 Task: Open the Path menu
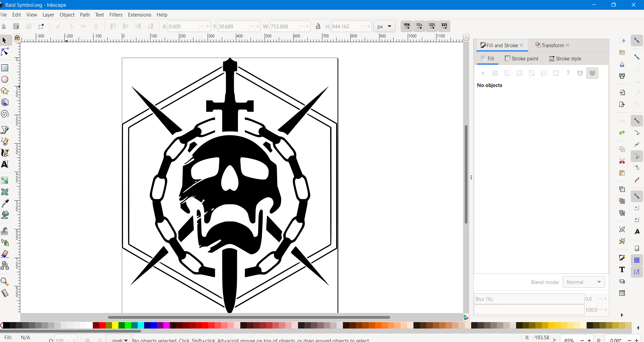click(85, 15)
